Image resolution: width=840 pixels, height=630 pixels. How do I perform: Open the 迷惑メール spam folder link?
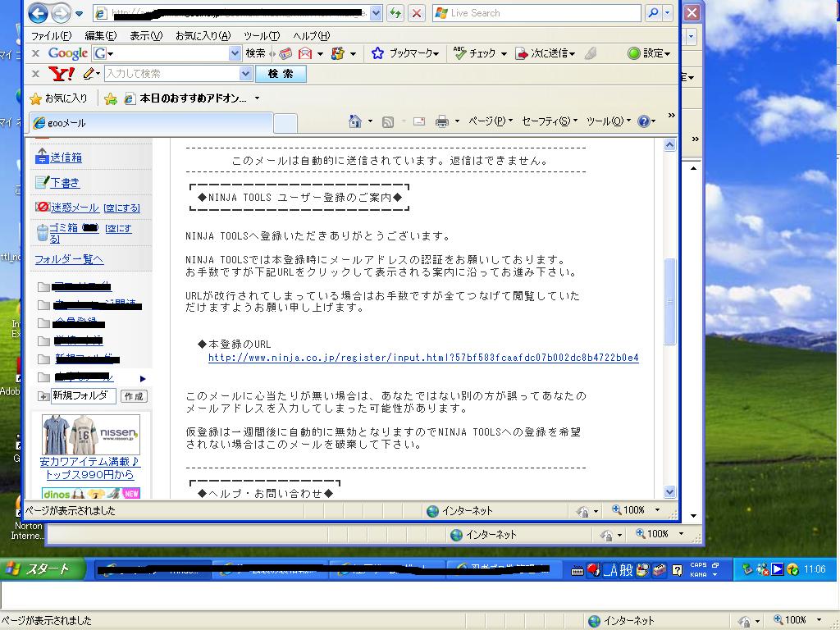75,208
